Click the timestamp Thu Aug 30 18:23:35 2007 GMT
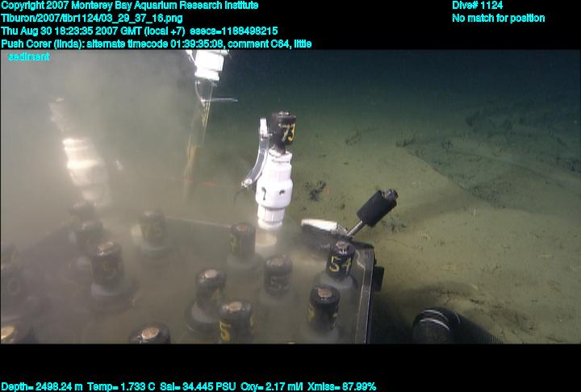Viewport: 581px width, 392px height. coord(72,31)
